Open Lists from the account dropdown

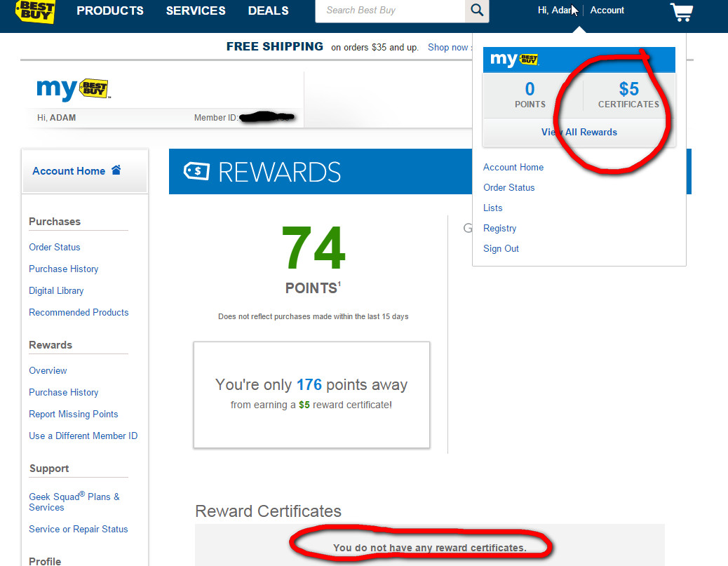pos(492,208)
